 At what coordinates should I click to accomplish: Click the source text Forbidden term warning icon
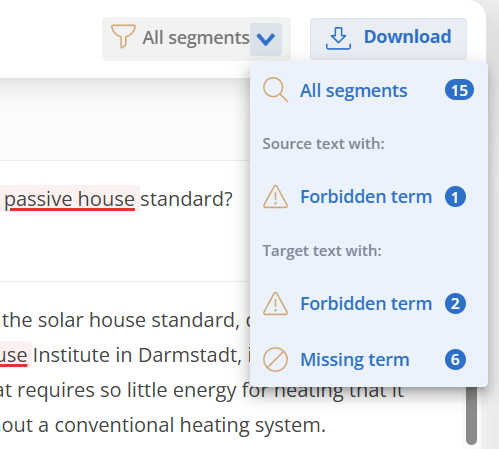(x=275, y=197)
